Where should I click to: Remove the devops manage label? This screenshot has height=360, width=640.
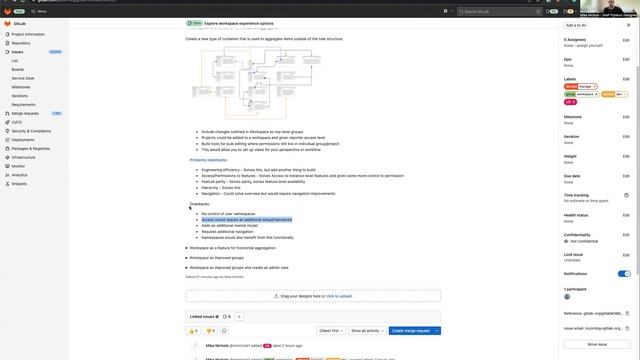click(594, 87)
